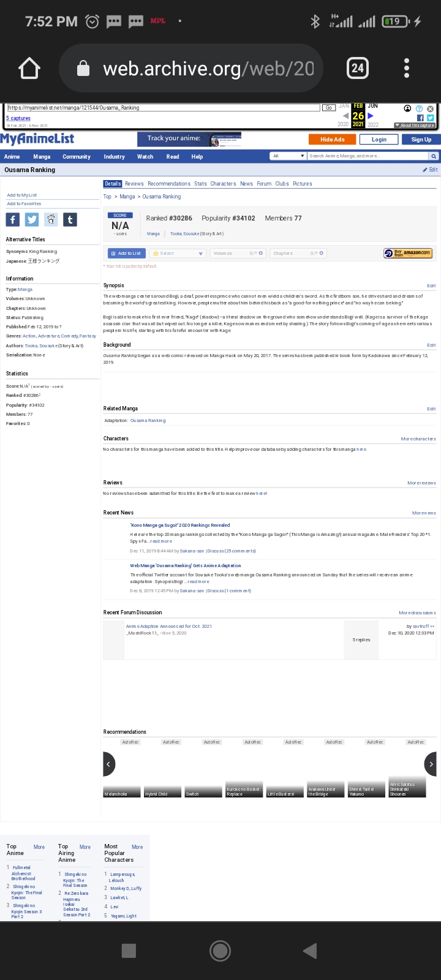This screenshot has height=980, width=441.
Task: Open the Anime navigation menu
Action: click(12, 157)
